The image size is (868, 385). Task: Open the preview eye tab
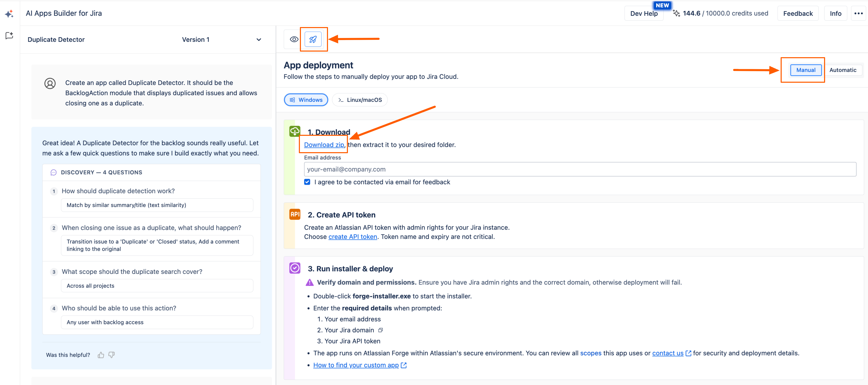coord(294,39)
